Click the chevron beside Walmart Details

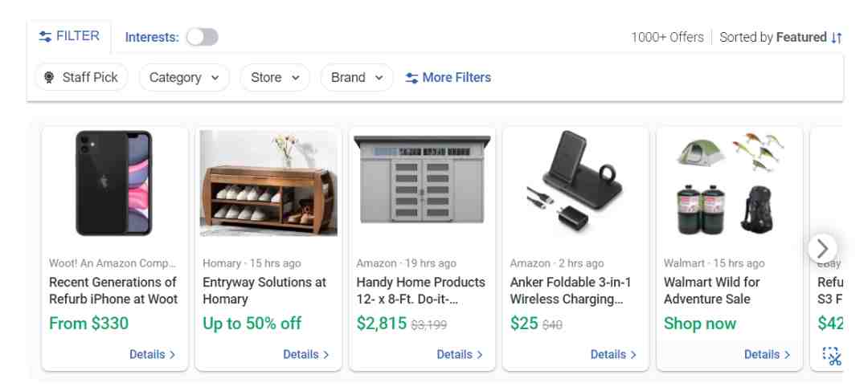pos(787,355)
